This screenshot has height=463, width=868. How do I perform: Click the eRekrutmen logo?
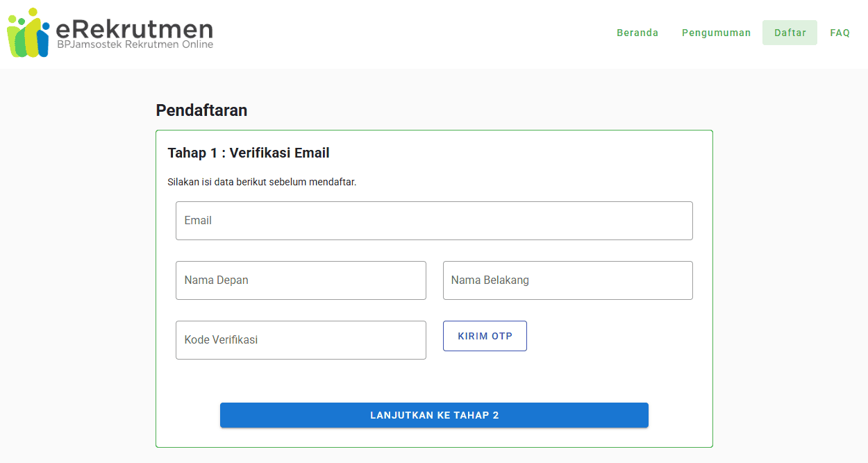(110, 33)
